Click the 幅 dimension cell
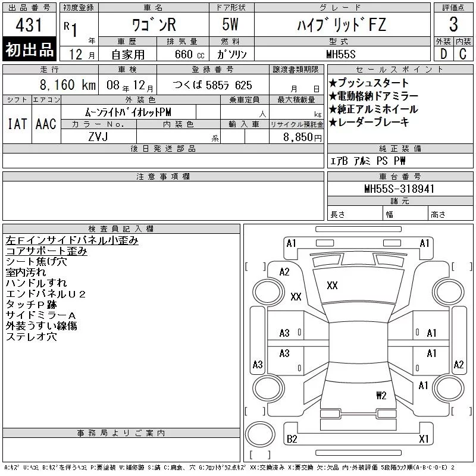 click(x=405, y=214)
